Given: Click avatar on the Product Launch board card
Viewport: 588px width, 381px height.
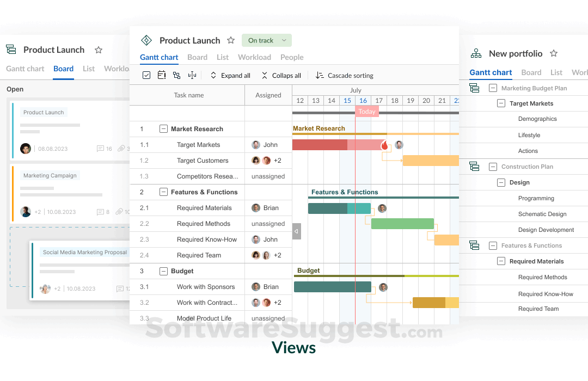Looking at the screenshot, I should click(26, 149).
